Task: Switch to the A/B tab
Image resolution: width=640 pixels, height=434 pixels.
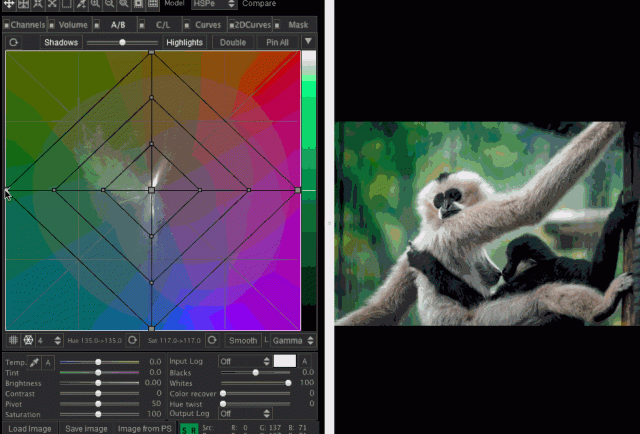Action: point(118,25)
